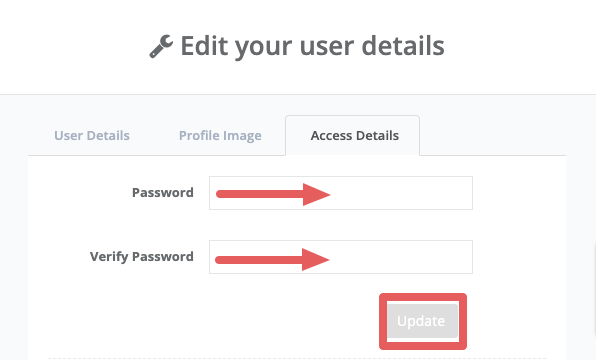Image resolution: width=596 pixels, height=360 pixels.
Task: Click the wrench icon beside the heading
Action: coord(161,46)
